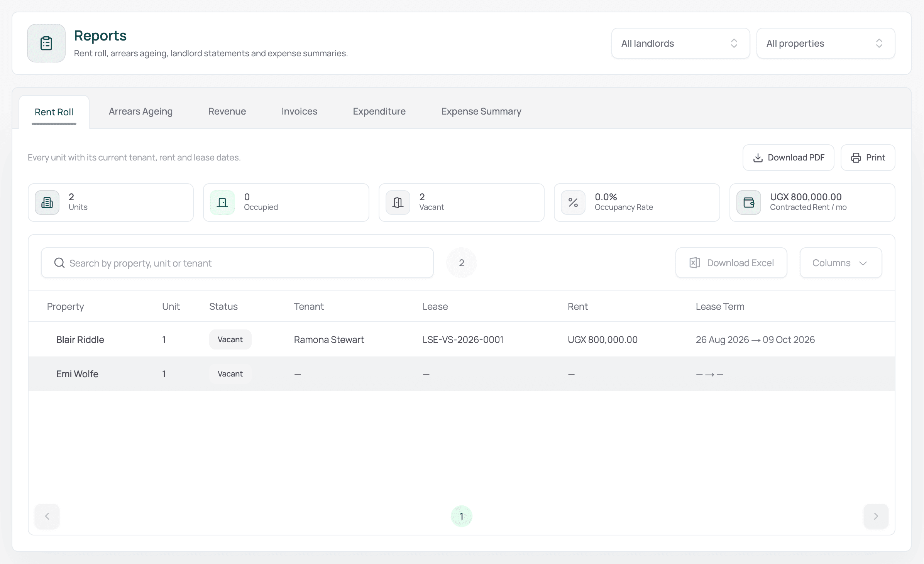Select the Rent Roll tab
The height and width of the screenshot is (564, 924).
pos(54,112)
